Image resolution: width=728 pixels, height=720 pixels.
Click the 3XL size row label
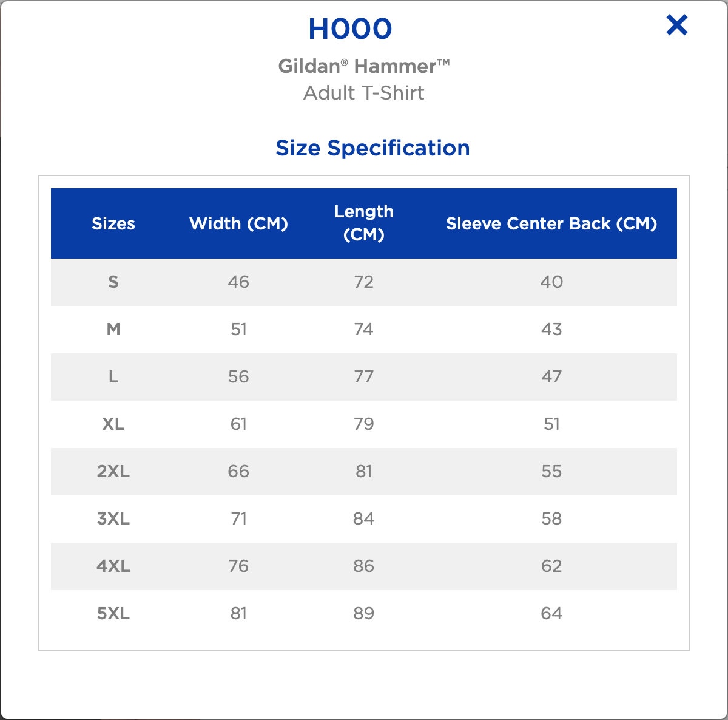113,518
